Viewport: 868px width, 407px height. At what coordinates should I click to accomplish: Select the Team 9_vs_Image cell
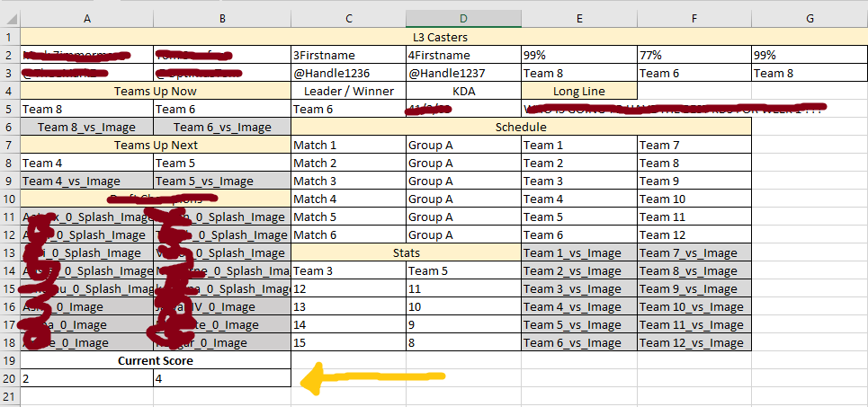click(694, 288)
